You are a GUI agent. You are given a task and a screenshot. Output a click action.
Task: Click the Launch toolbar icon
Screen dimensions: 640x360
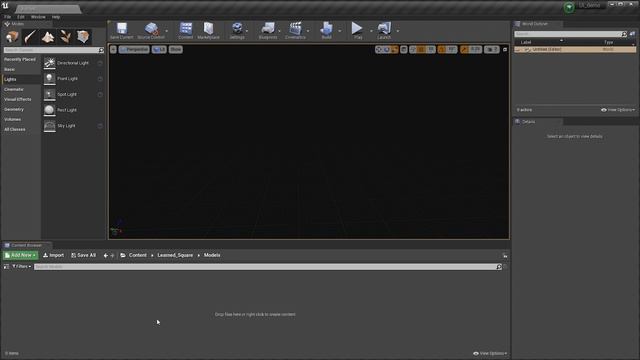click(x=384, y=29)
